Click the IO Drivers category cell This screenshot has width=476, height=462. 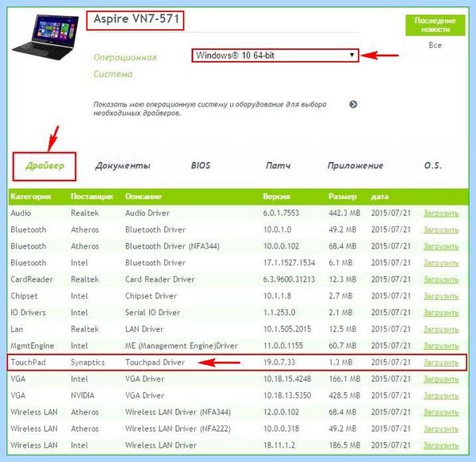[29, 313]
